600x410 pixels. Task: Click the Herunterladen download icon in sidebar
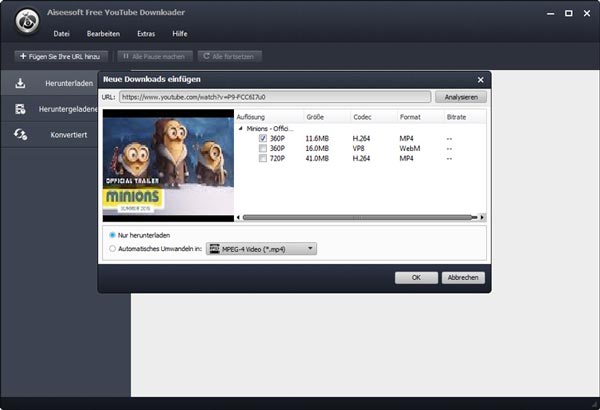pos(20,83)
